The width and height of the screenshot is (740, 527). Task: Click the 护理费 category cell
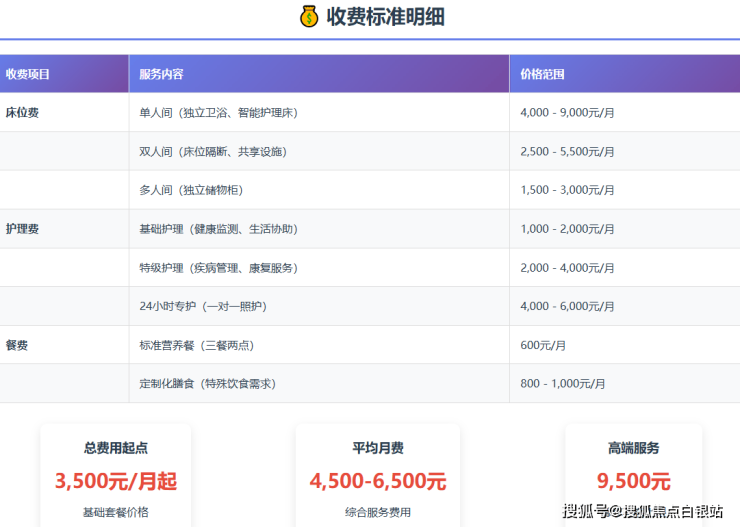tap(22, 229)
